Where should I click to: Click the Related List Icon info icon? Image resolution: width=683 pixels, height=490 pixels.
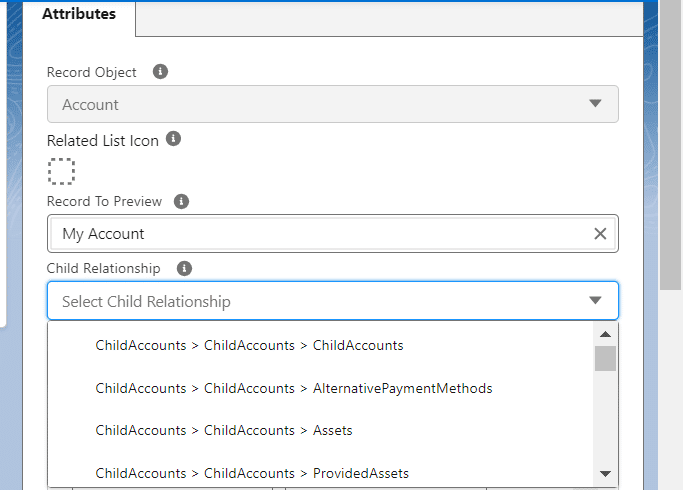[173, 139]
